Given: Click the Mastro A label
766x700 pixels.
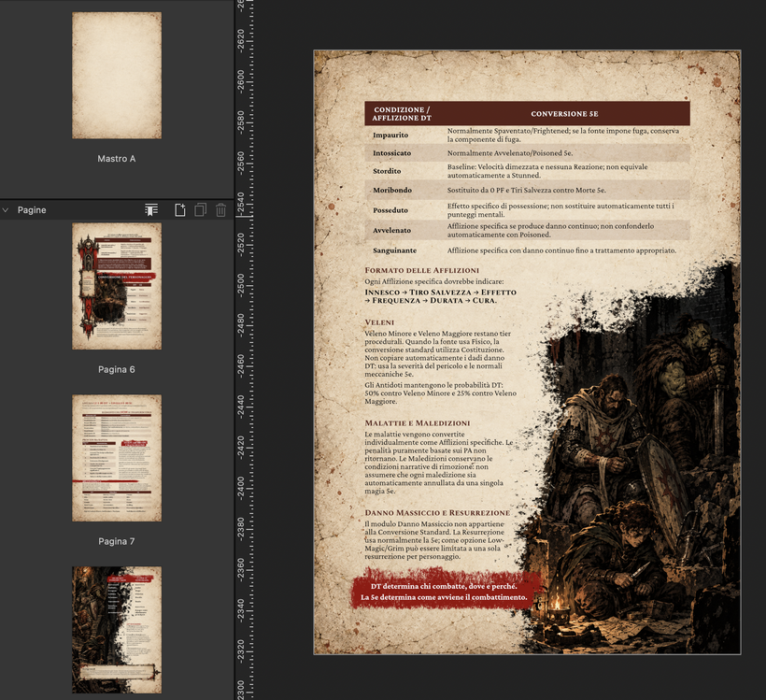Looking at the screenshot, I should (116, 159).
